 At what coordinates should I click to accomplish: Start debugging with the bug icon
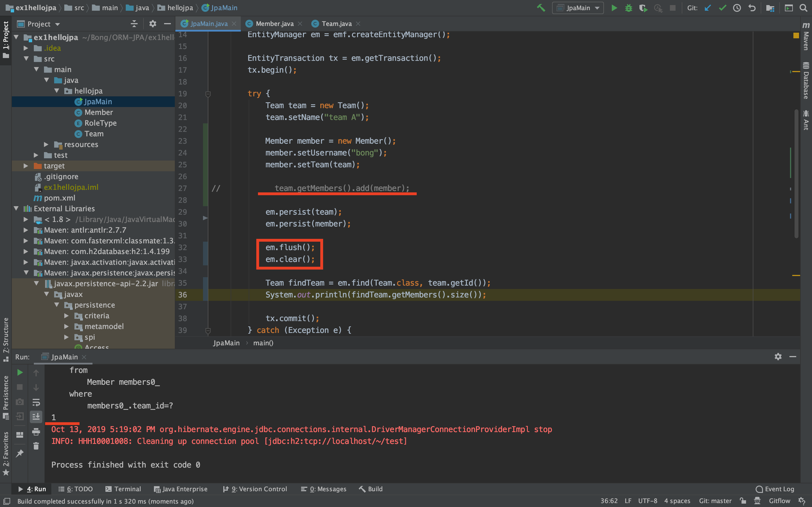coord(628,8)
